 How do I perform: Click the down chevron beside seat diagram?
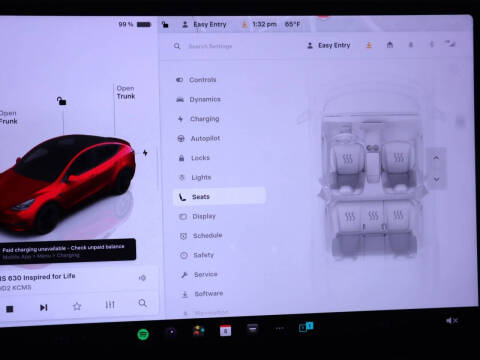pos(436,179)
